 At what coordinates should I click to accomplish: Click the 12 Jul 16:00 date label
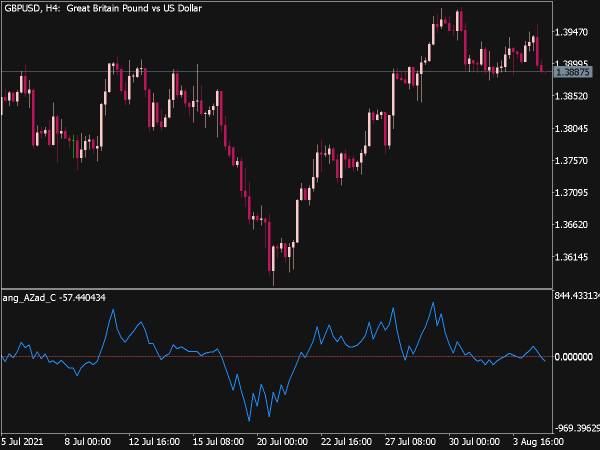154,442
